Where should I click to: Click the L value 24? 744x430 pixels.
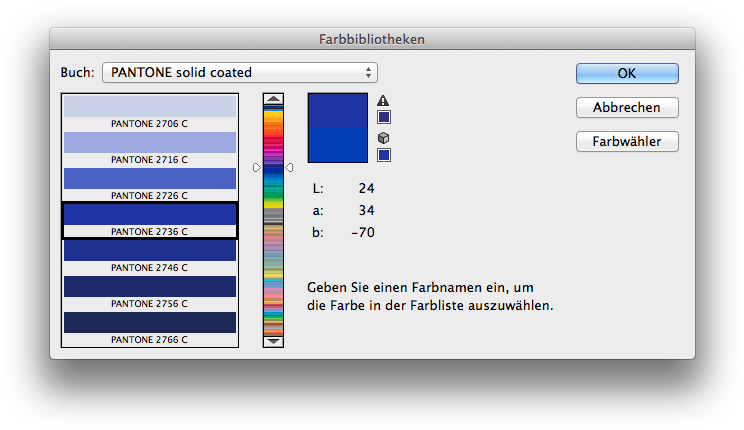366,188
